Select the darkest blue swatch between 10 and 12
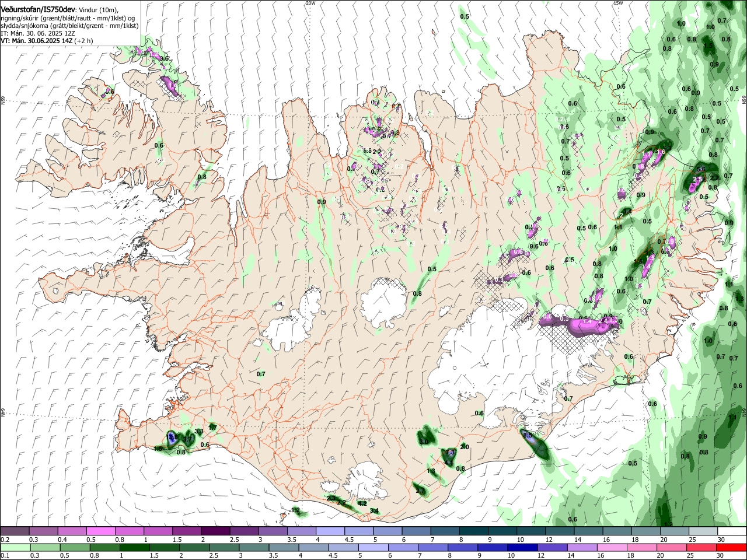The height and width of the screenshot is (560, 747). pyautogui.click(x=521, y=548)
